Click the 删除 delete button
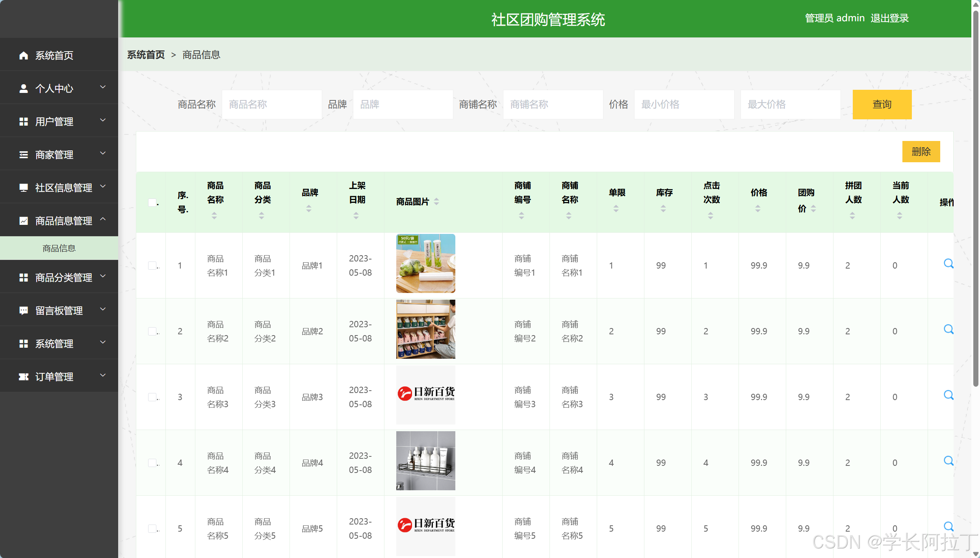The height and width of the screenshot is (558, 980). pyautogui.click(x=921, y=151)
